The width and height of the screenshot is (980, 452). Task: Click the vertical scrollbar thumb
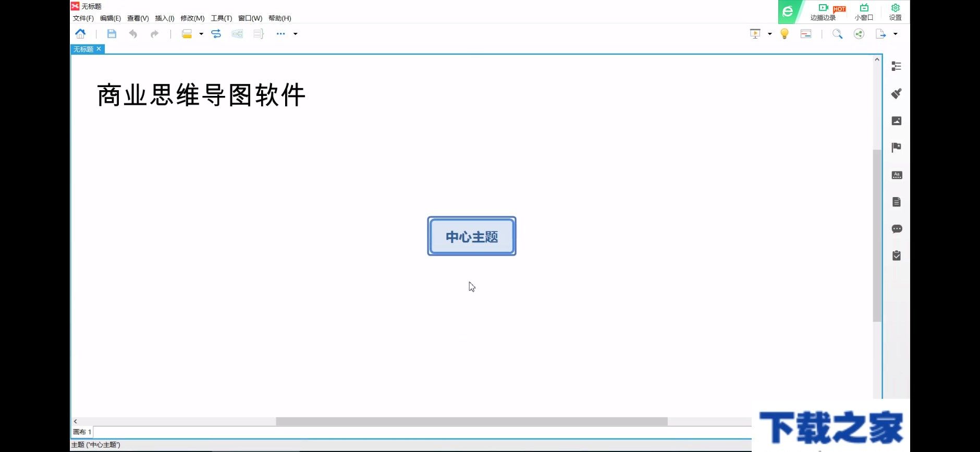coord(877,236)
